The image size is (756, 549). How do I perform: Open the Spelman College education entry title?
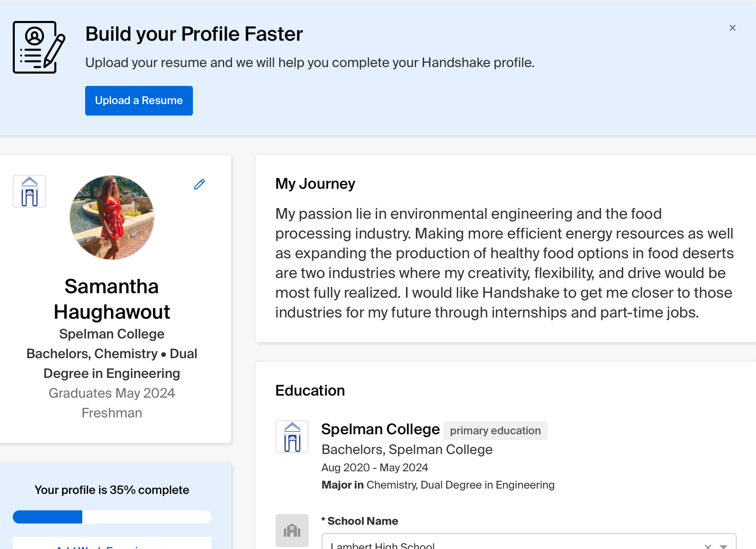point(380,429)
